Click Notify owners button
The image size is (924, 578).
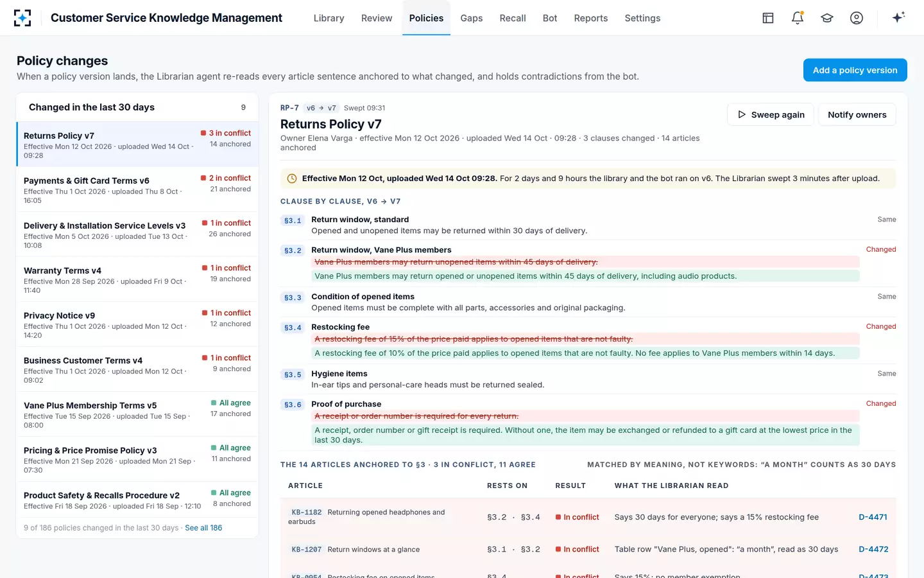tap(857, 114)
